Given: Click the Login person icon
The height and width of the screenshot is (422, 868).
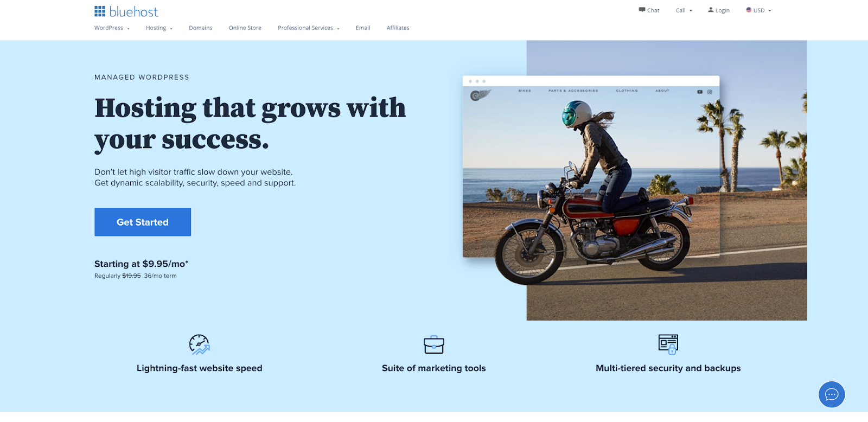Looking at the screenshot, I should point(711,10).
